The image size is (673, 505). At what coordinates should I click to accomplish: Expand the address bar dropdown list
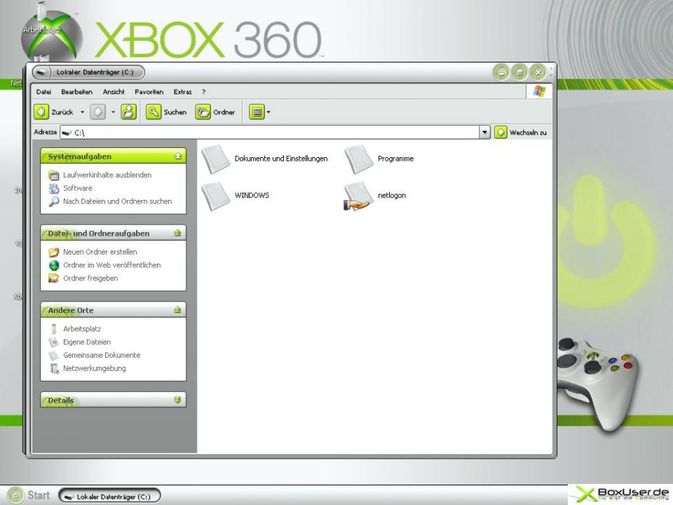coord(485,132)
